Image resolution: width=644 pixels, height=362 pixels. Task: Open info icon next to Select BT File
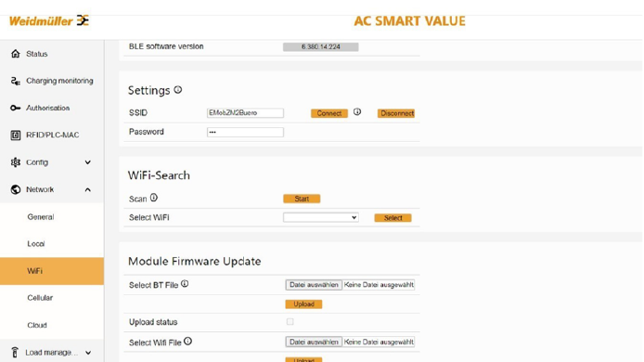coord(185,284)
